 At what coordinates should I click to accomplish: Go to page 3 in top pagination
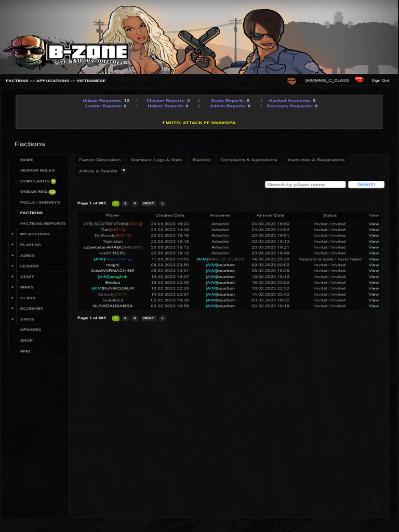[x=135, y=204]
